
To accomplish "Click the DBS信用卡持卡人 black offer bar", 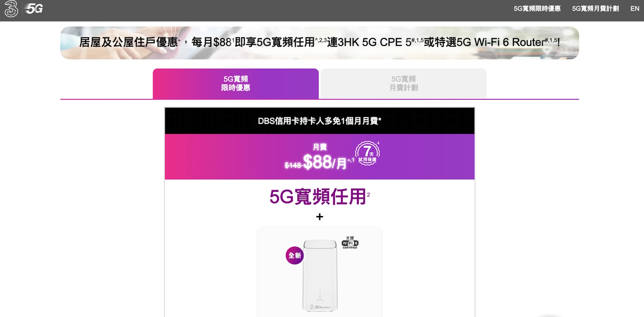I will pyautogui.click(x=320, y=121).
